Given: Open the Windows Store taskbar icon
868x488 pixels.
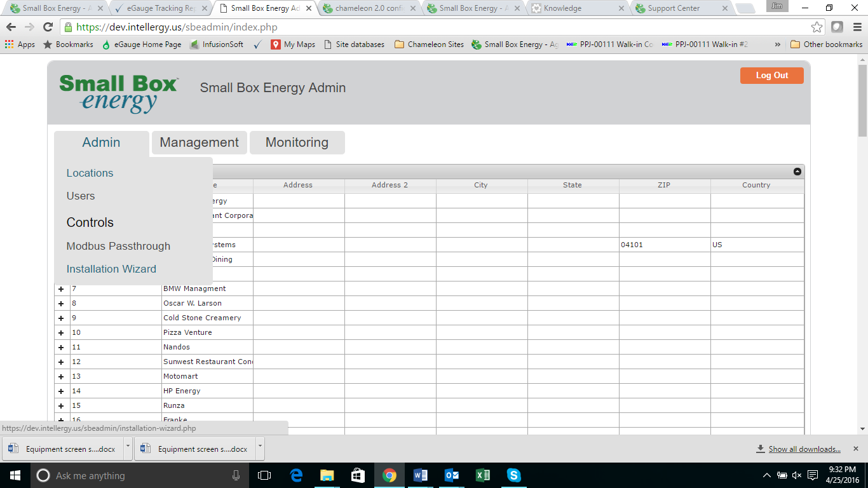Looking at the screenshot, I should 358,475.
